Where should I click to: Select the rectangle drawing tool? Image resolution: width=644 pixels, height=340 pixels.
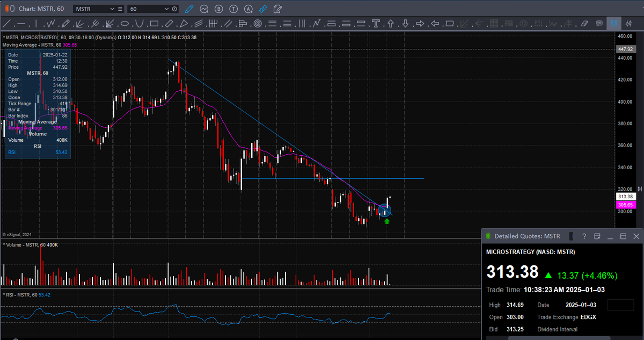click(154, 24)
